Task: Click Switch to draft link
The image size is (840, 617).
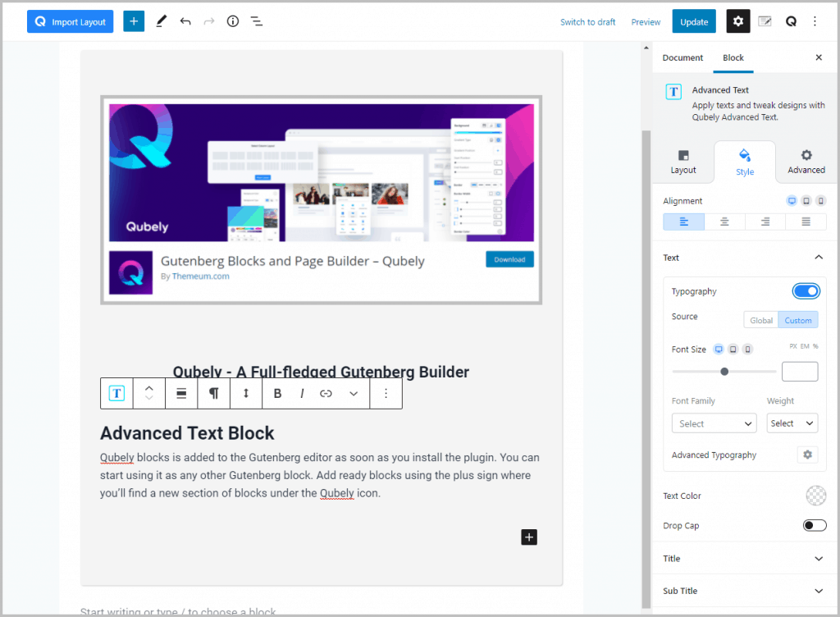Action: point(587,22)
